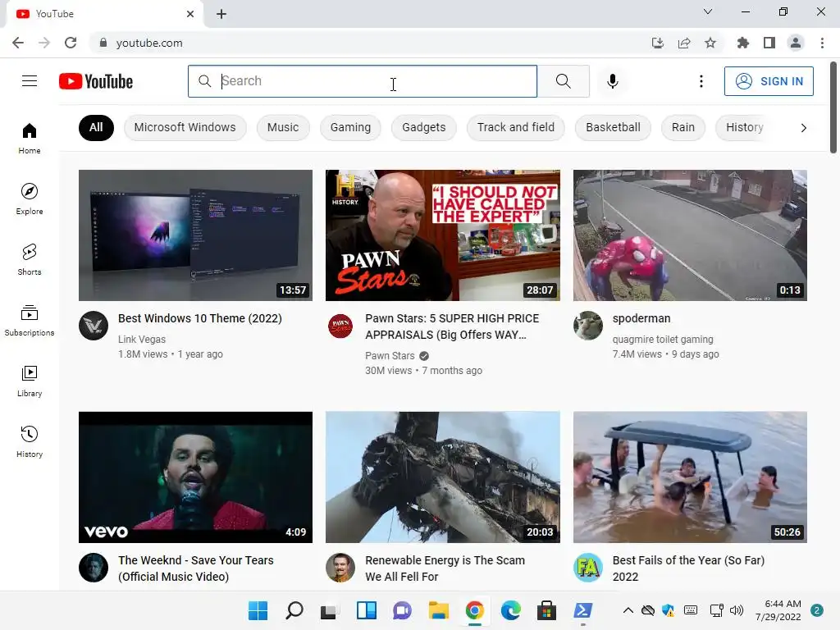Viewport: 840px width, 630px height.
Task: Open Chrome three-dot menu
Action: [x=822, y=43]
